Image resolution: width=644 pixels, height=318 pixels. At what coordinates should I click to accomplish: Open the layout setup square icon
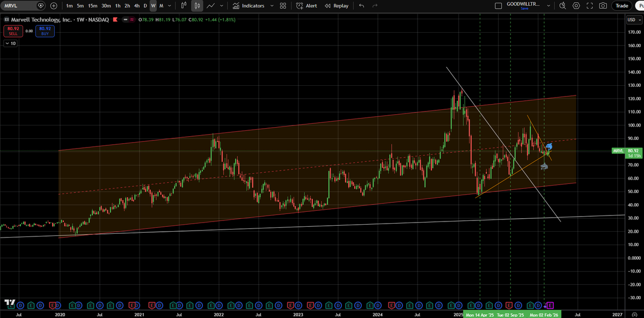[x=498, y=6]
